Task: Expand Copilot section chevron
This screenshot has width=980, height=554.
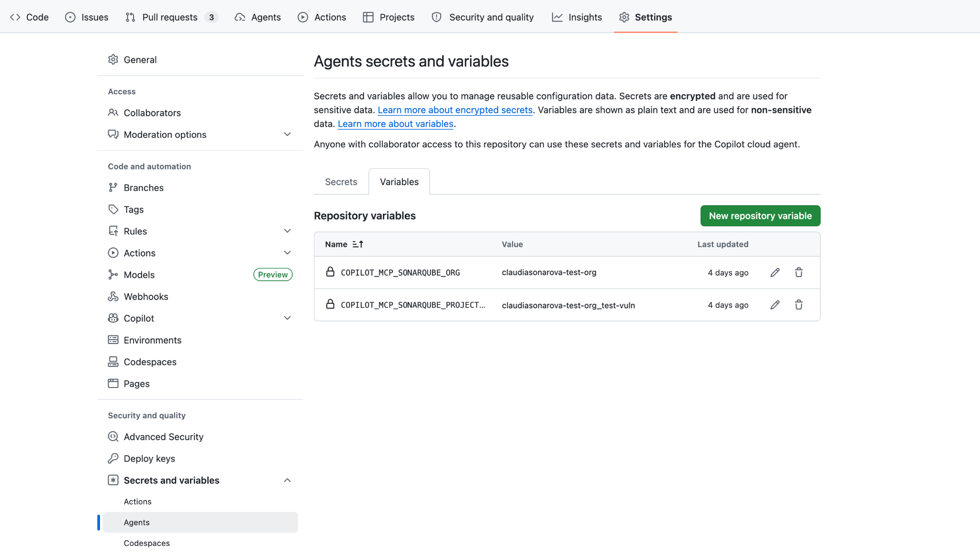Action: click(288, 318)
